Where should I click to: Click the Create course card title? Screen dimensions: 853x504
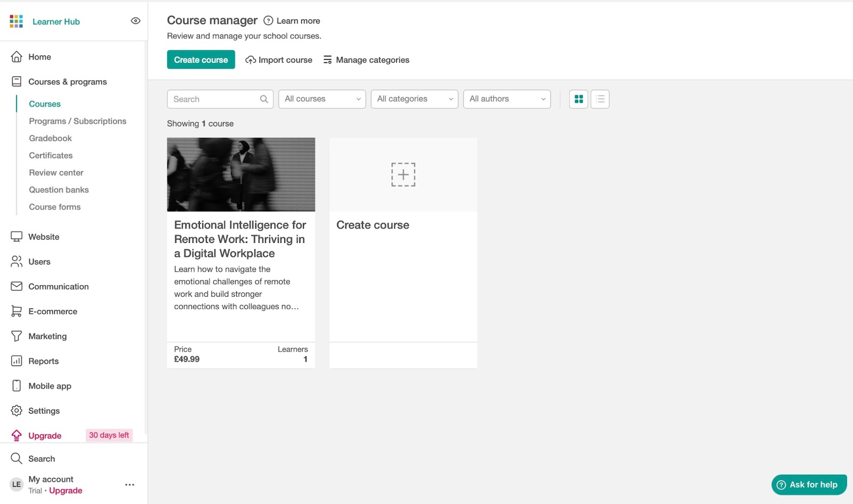pyautogui.click(x=373, y=225)
